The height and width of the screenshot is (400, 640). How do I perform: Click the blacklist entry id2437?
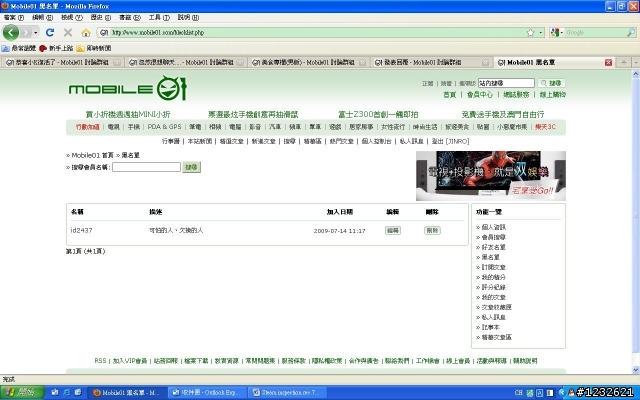tap(81, 231)
